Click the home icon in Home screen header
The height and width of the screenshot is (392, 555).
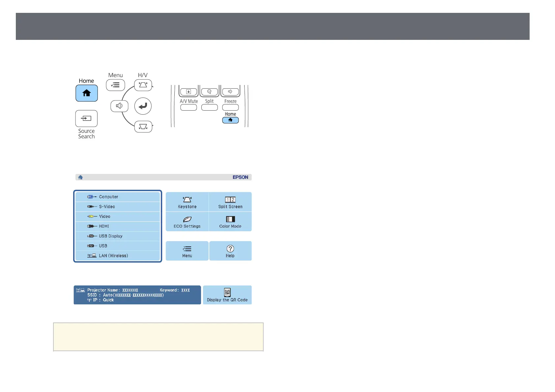pos(80,177)
